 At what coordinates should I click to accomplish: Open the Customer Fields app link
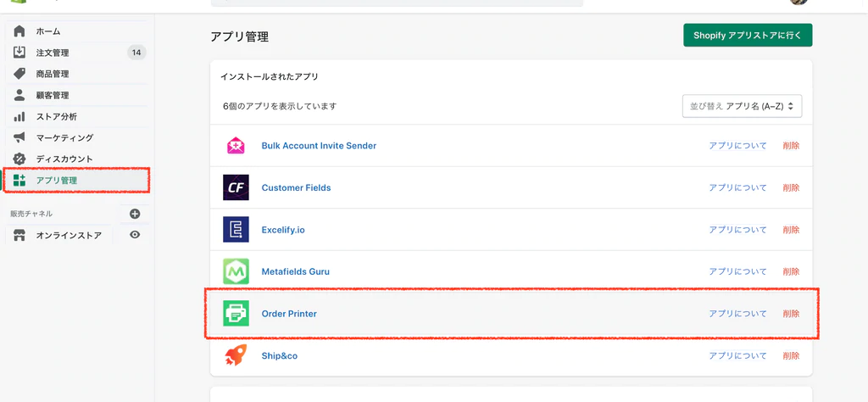[x=296, y=187]
